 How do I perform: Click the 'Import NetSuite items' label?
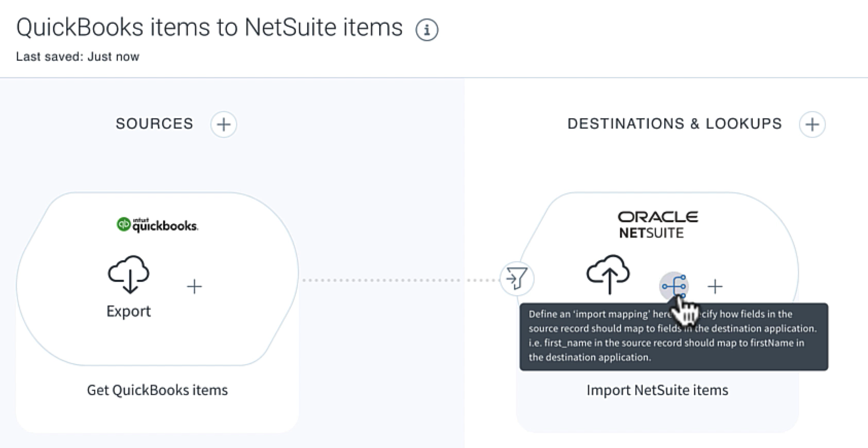pos(658,390)
